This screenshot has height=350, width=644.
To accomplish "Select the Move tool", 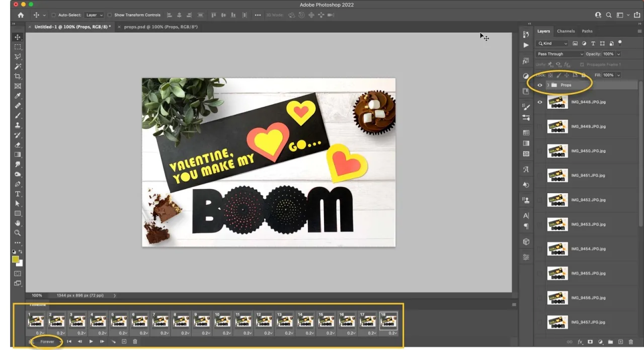I will pos(18,37).
